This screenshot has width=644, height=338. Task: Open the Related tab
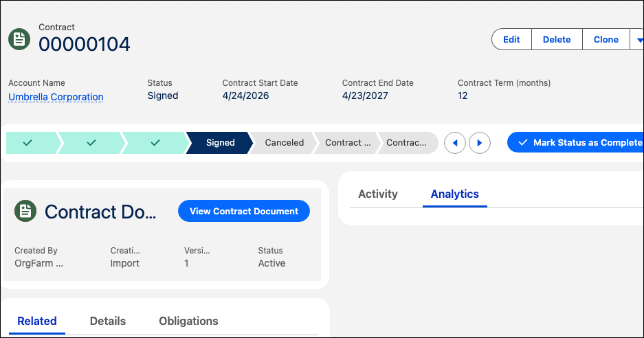coord(37,321)
